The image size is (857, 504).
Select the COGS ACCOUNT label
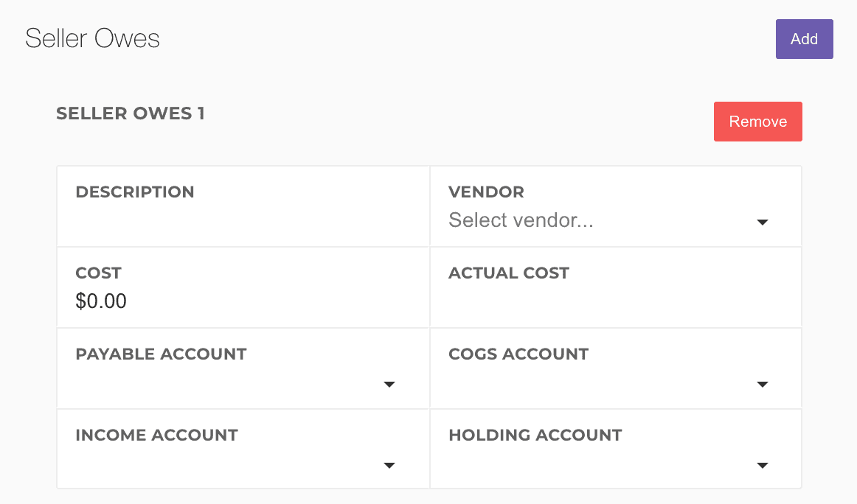click(518, 354)
